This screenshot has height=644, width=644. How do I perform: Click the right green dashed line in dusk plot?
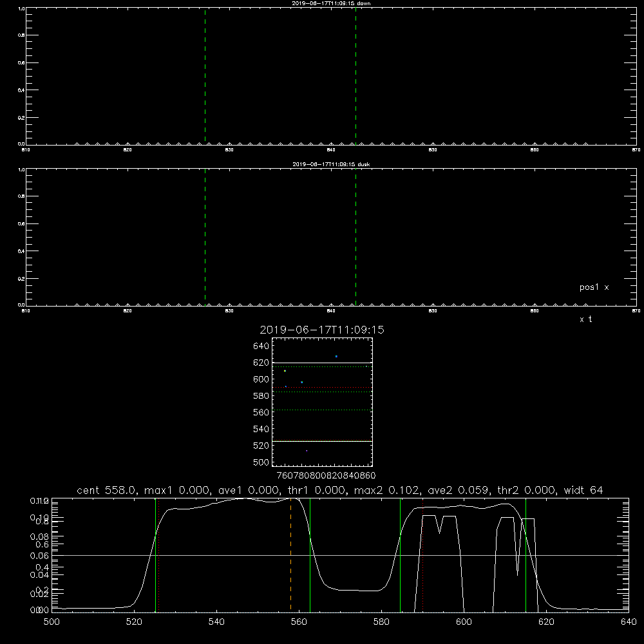355,237
